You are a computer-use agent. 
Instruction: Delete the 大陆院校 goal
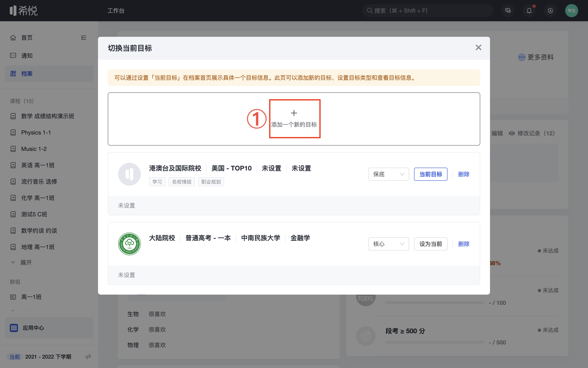[464, 244]
